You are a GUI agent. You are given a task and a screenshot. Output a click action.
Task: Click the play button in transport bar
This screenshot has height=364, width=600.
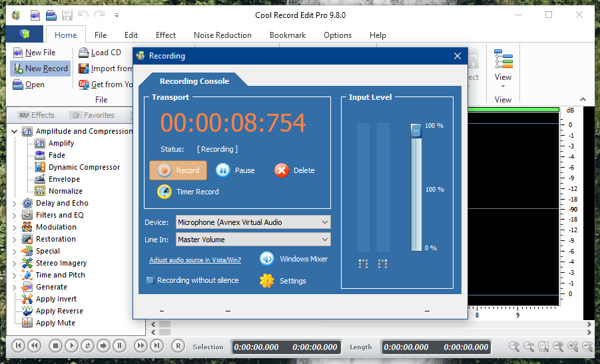point(71,346)
